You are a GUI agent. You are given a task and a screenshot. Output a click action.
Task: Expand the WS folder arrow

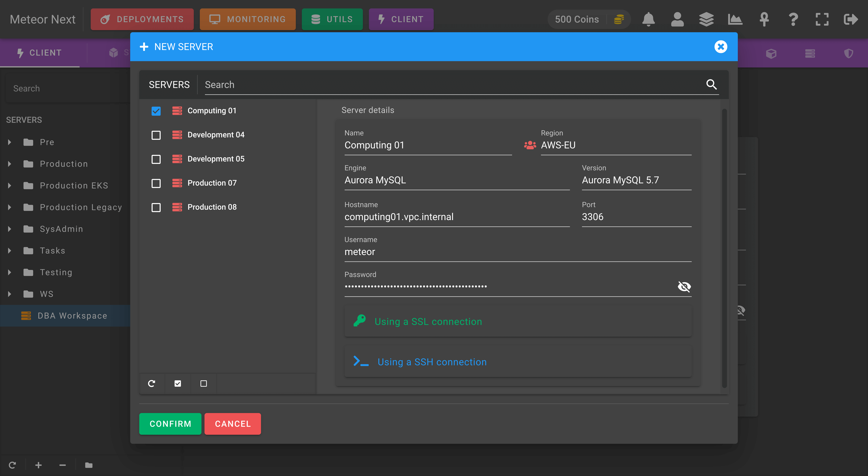(10, 294)
